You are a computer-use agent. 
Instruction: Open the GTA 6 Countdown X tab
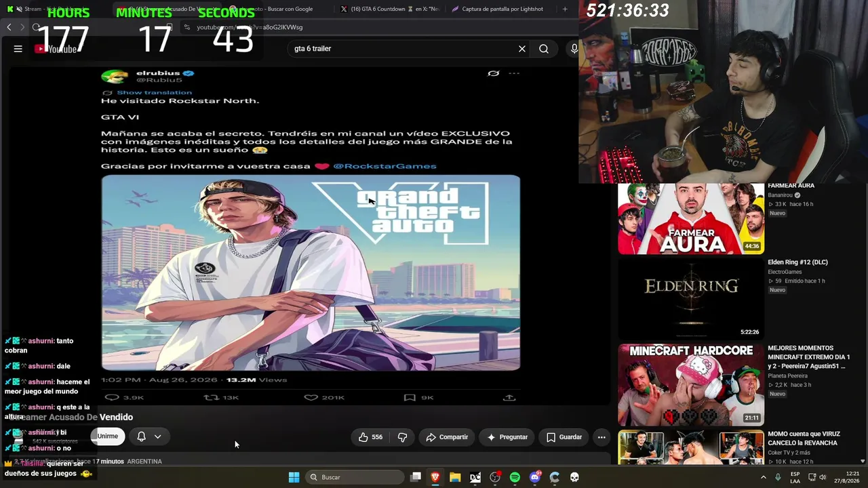389,9
